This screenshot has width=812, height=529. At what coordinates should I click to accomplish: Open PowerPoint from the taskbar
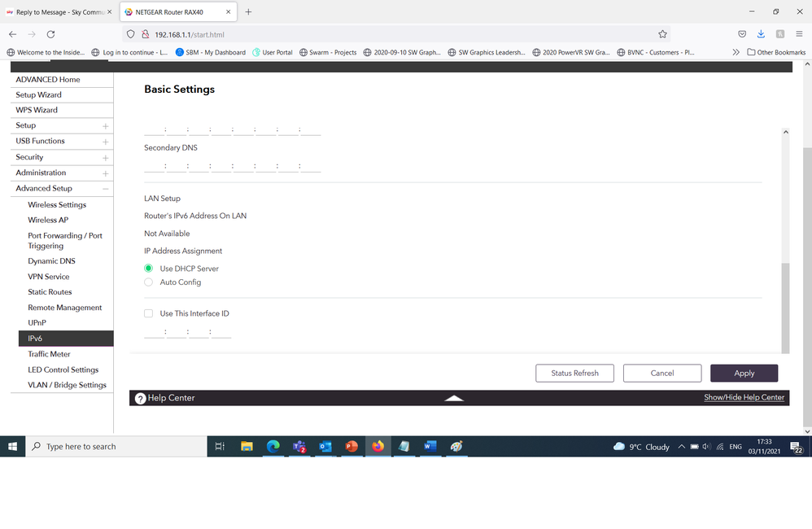point(351,447)
